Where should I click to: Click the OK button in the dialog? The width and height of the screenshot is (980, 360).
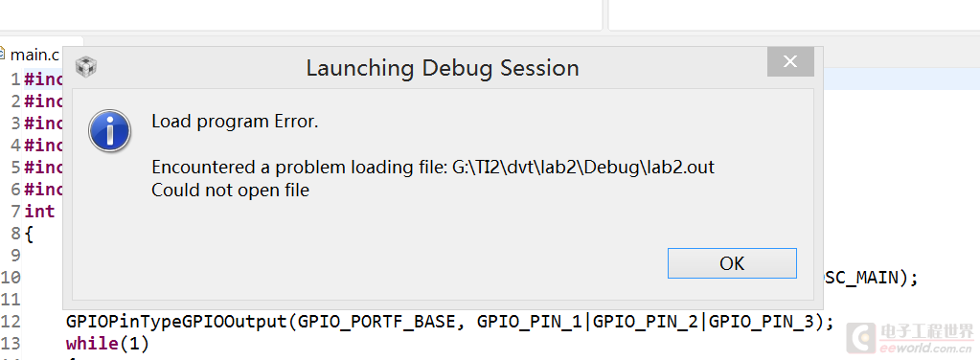[x=732, y=263]
